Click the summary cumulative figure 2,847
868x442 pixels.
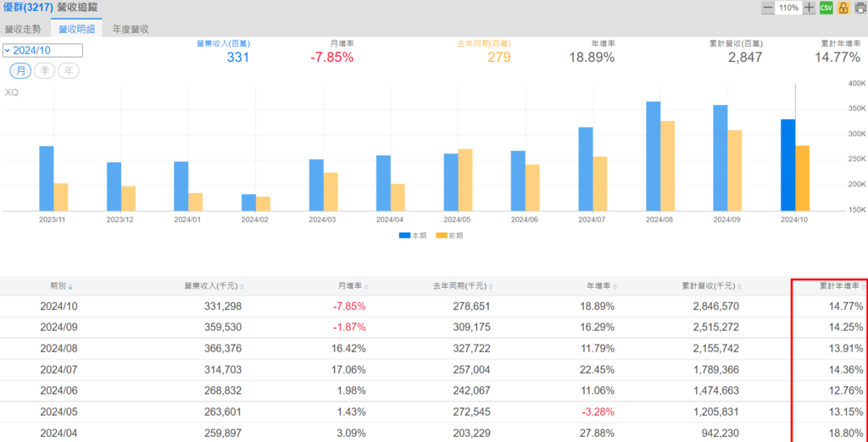pos(745,57)
